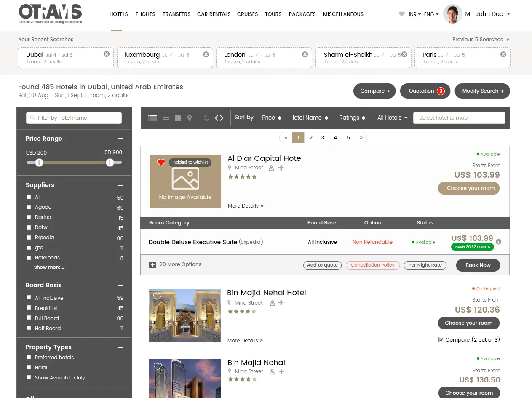Switch to list view icon
This screenshot has height=398, width=532.
(152, 118)
